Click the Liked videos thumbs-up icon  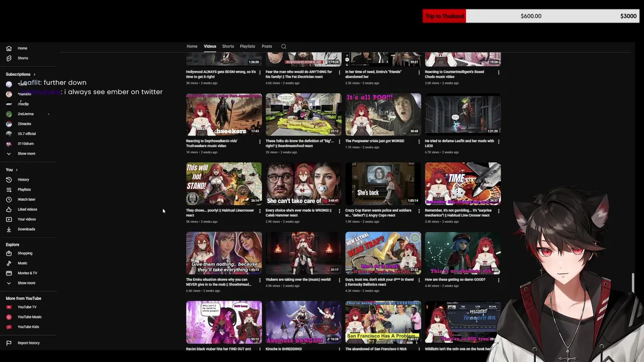pyautogui.click(x=9, y=209)
